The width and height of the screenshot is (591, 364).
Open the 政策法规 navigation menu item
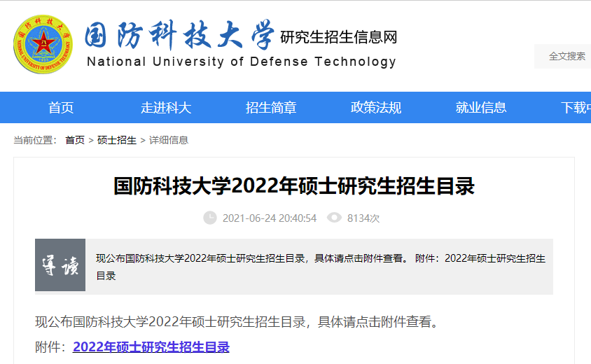(376, 108)
